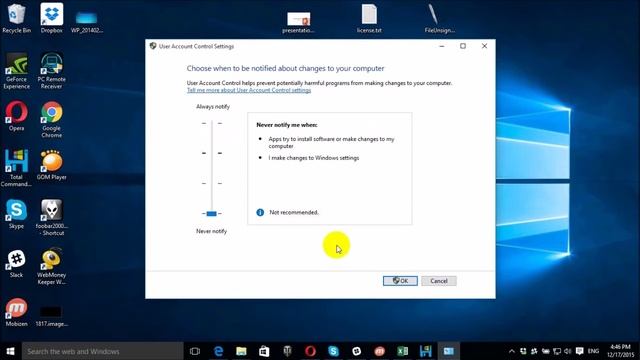Open the World of Tanks taskbar icon
640x360 pixels.
pyautogui.click(x=287, y=351)
